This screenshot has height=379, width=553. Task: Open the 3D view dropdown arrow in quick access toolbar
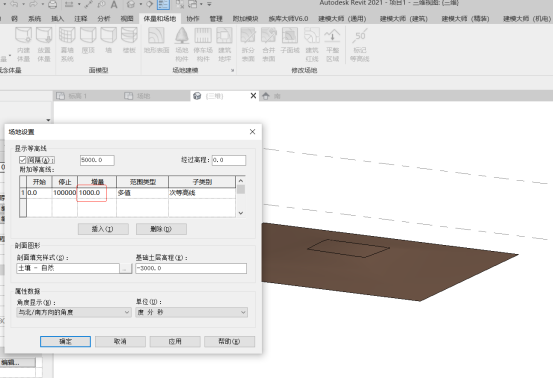[140, 4]
